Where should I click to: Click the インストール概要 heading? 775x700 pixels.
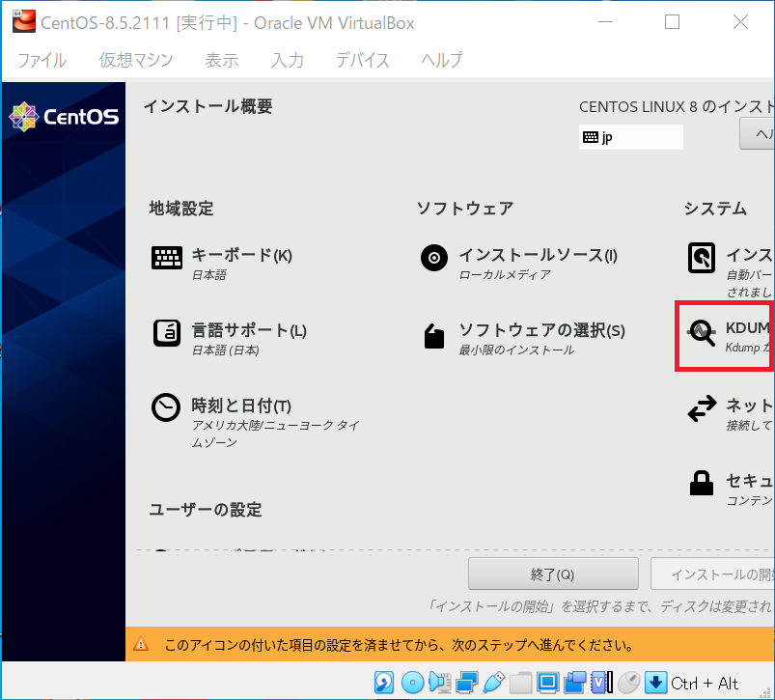point(208,106)
